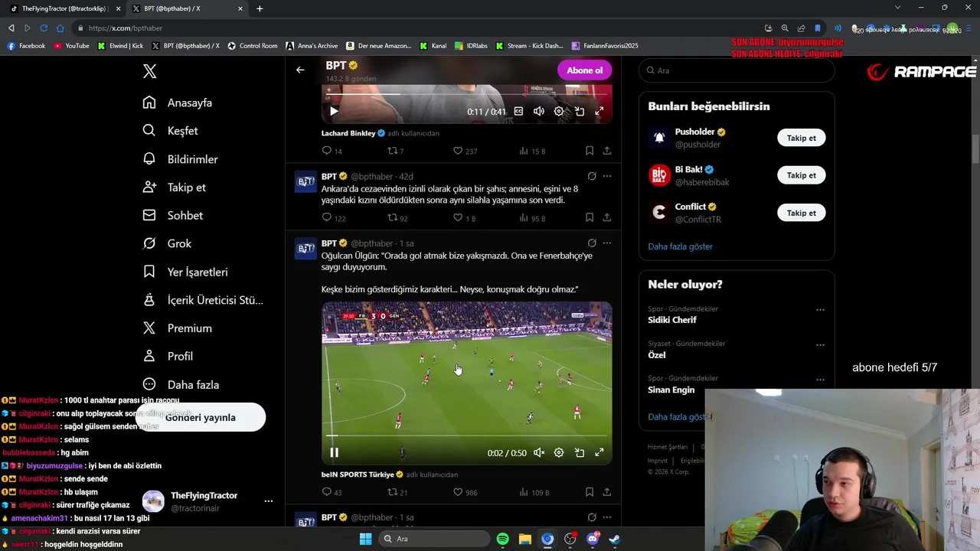The width and height of the screenshot is (980, 551).
Task: Like the post with 986 likes
Action: [x=466, y=492]
